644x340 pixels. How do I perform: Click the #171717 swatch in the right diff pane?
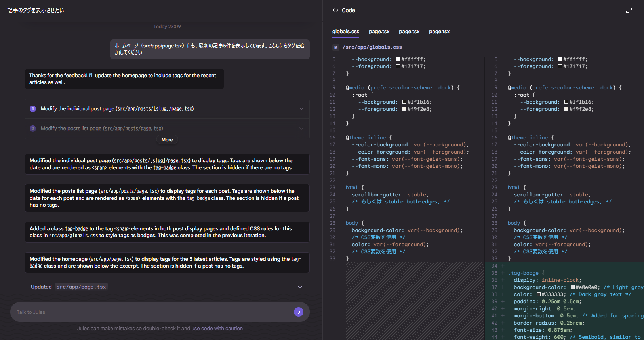pos(560,66)
